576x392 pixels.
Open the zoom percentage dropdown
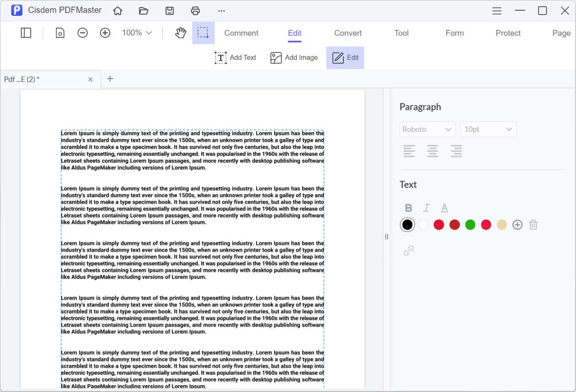click(136, 32)
